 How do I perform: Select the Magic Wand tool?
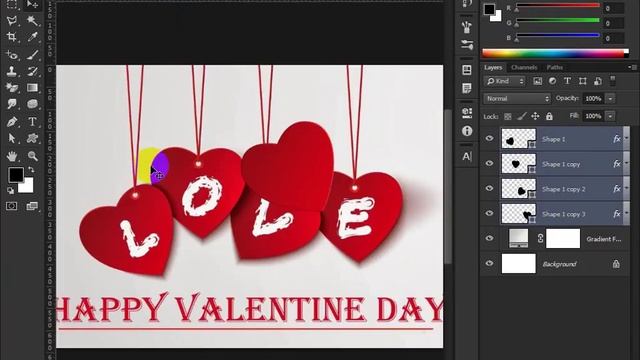(32, 20)
